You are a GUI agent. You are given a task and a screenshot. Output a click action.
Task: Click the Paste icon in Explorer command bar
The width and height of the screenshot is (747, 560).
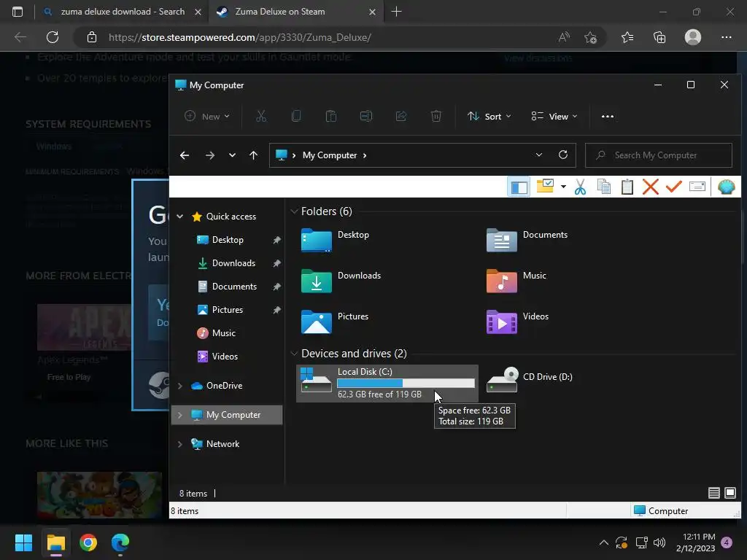[331, 116]
